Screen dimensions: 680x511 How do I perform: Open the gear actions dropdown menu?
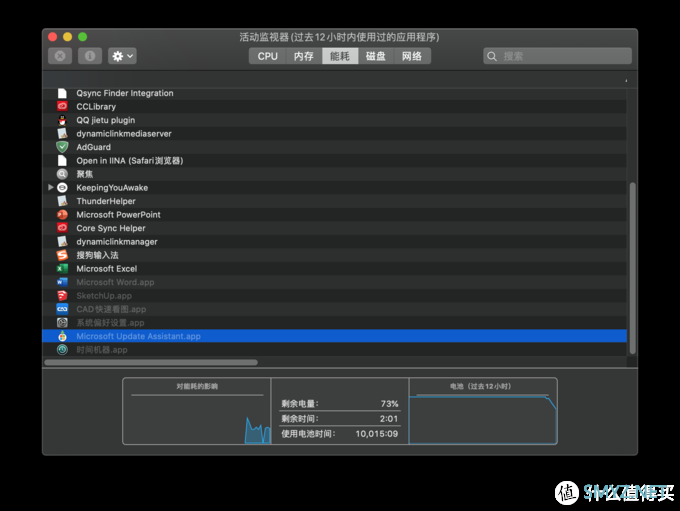click(122, 56)
